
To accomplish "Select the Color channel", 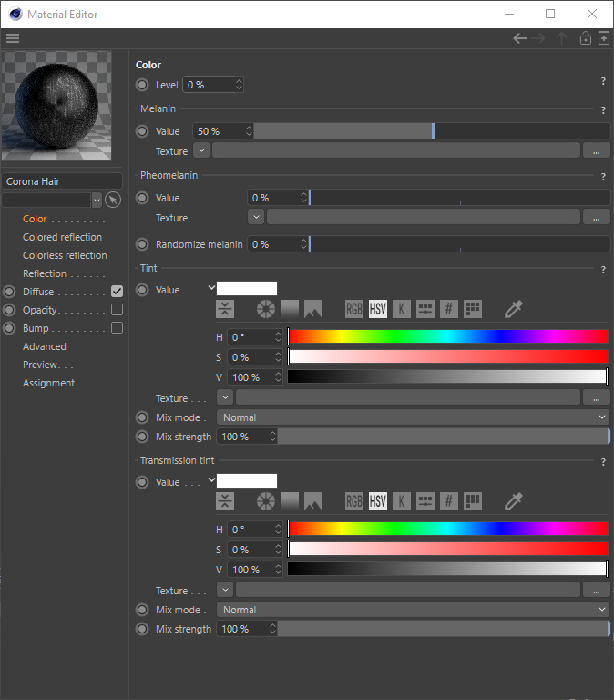I will [x=35, y=219].
